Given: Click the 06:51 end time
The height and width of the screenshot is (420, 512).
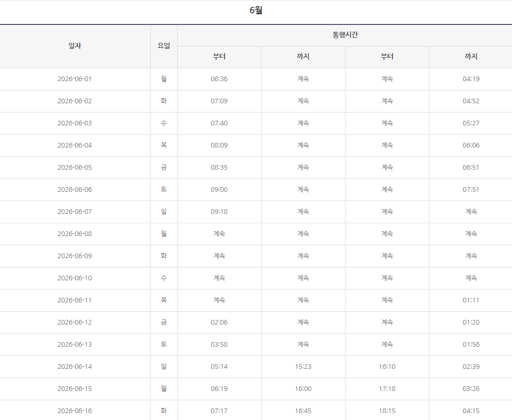Looking at the screenshot, I should (471, 167).
